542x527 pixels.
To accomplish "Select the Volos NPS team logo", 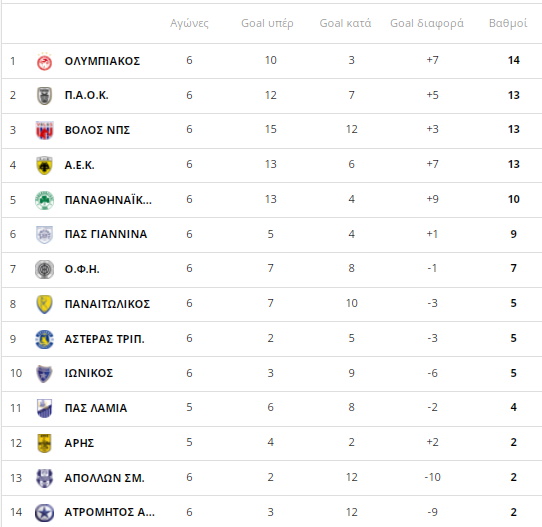I will (45, 130).
